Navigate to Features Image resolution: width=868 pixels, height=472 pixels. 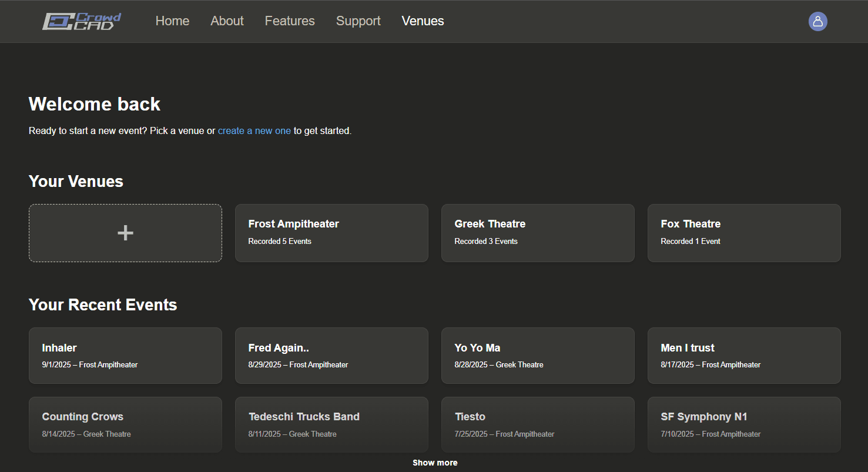(290, 21)
